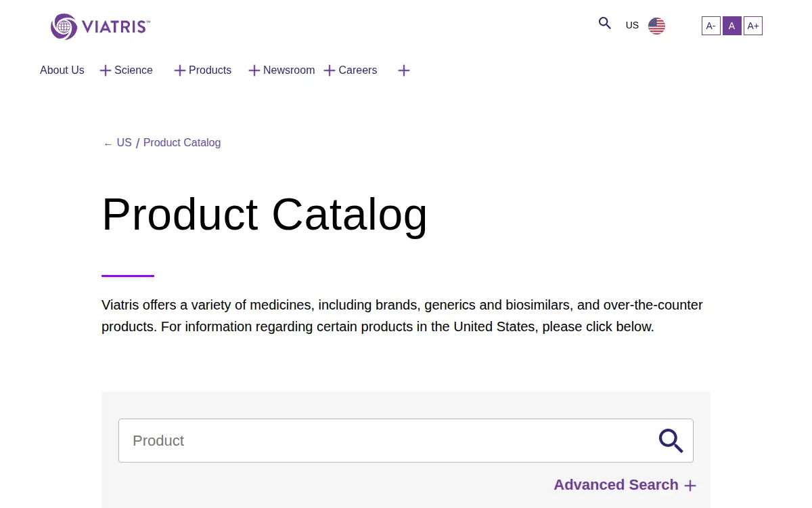The image size is (812, 508).
Task: Open the Science menu item
Action: (x=133, y=70)
